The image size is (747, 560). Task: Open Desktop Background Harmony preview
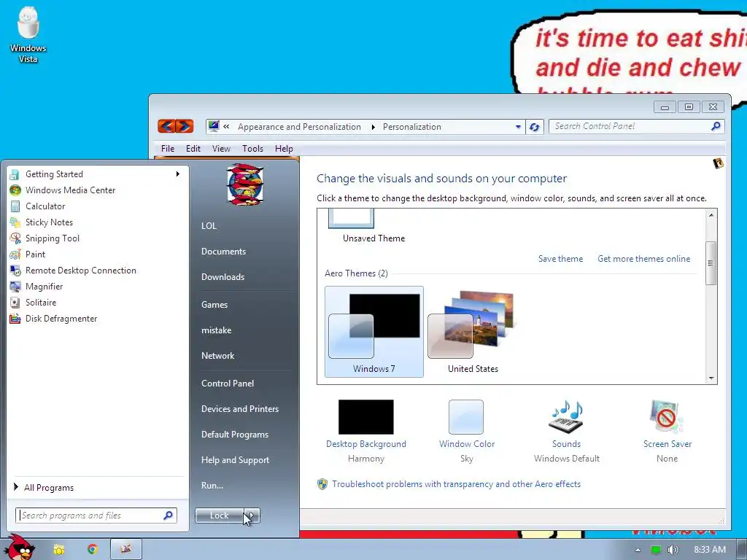(x=366, y=416)
